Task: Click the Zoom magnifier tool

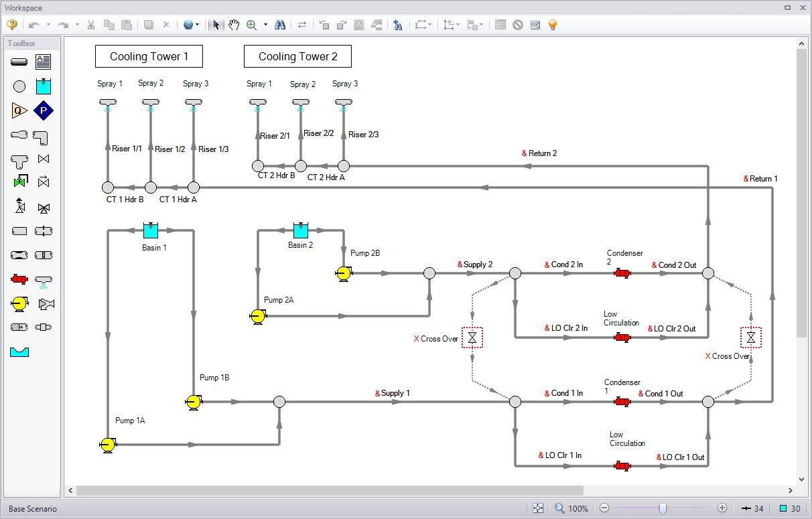Action: 252,25
